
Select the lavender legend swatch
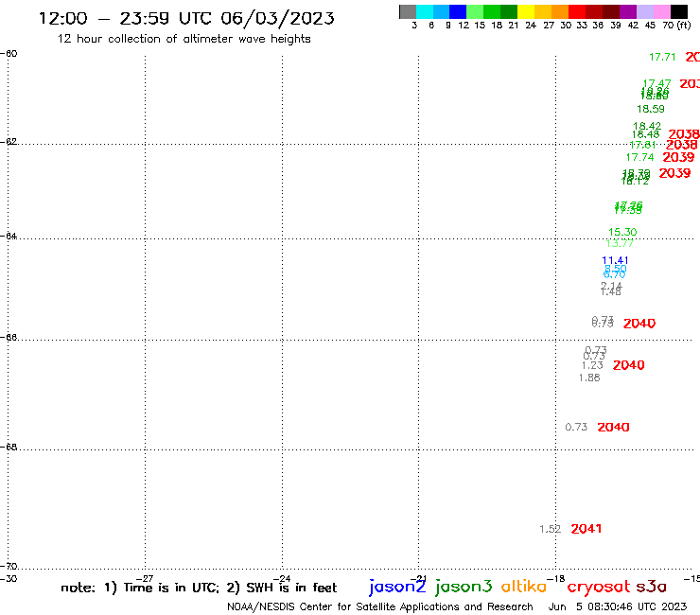click(x=644, y=11)
